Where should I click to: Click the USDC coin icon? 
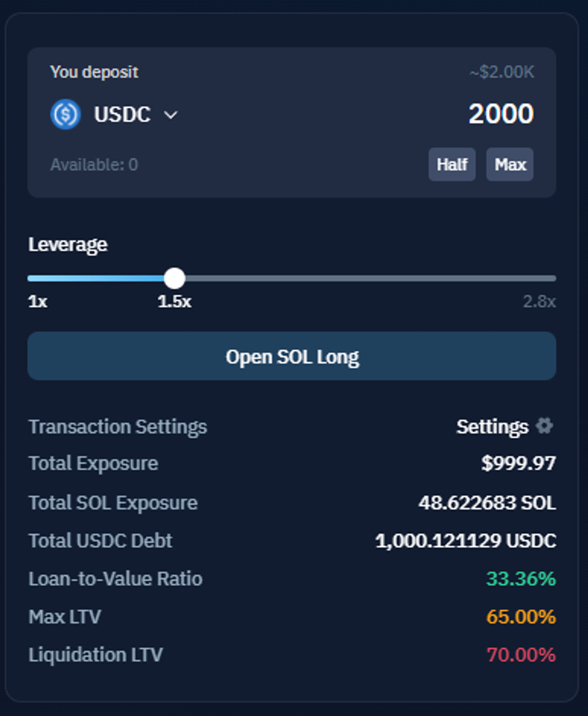(65, 114)
